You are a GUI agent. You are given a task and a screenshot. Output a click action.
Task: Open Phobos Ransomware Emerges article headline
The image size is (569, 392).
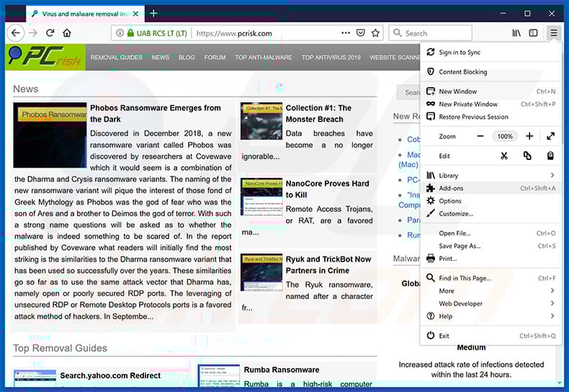click(156, 114)
